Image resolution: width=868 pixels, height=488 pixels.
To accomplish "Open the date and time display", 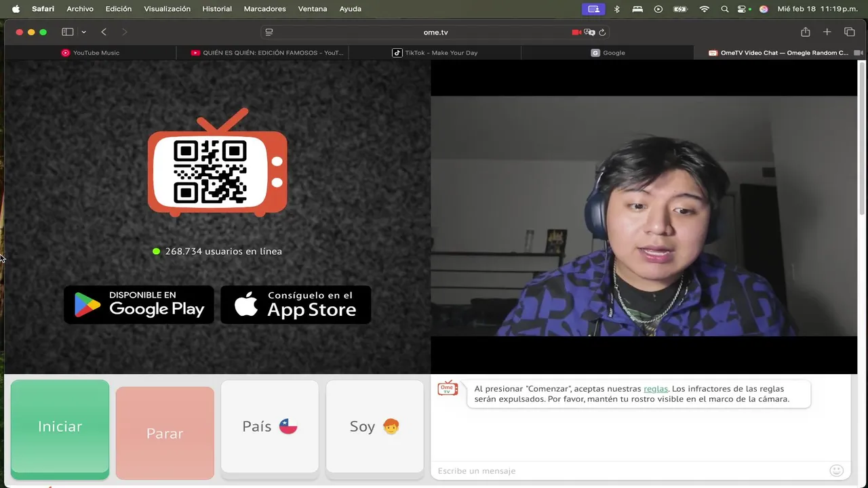I will pyautogui.click(x=817, y=9).
